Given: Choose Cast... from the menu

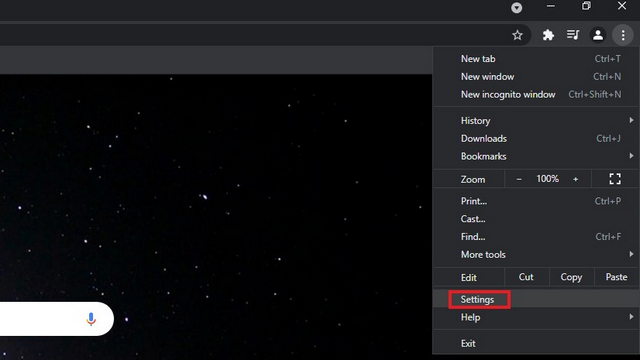Looking at the screenshot, I should [535, 219].
